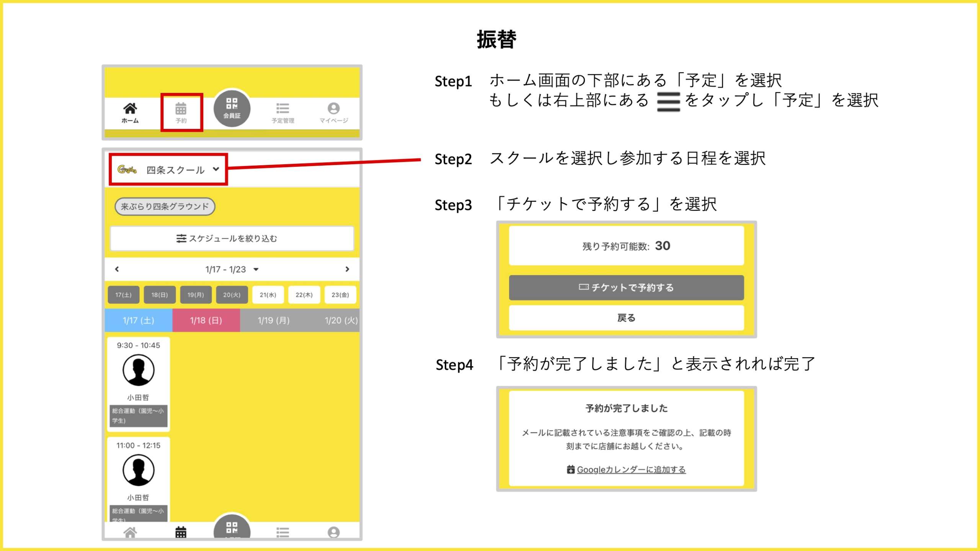Open the 1/17 - 1/23 week dropdown
This screenshot has height=551, width=980.
tap(232, 269)
